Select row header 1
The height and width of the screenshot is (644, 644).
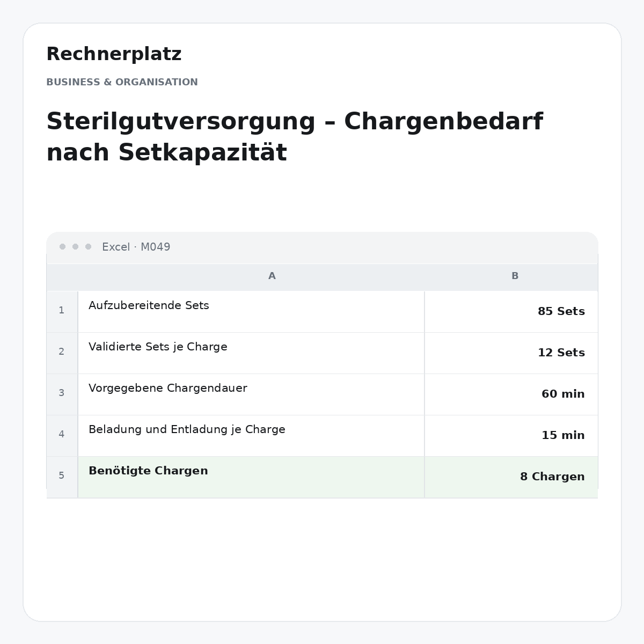pos(62,311)
